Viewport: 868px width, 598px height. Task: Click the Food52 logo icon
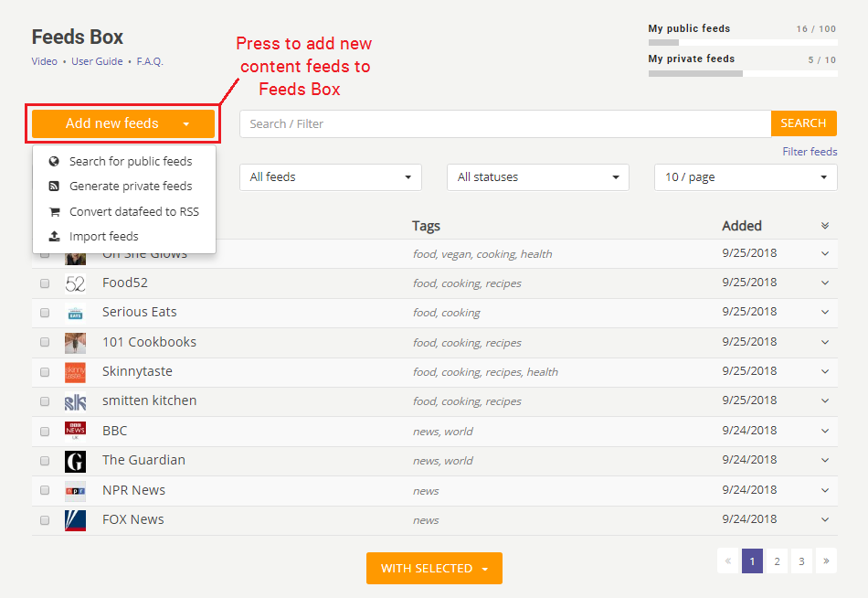point(76,283)
